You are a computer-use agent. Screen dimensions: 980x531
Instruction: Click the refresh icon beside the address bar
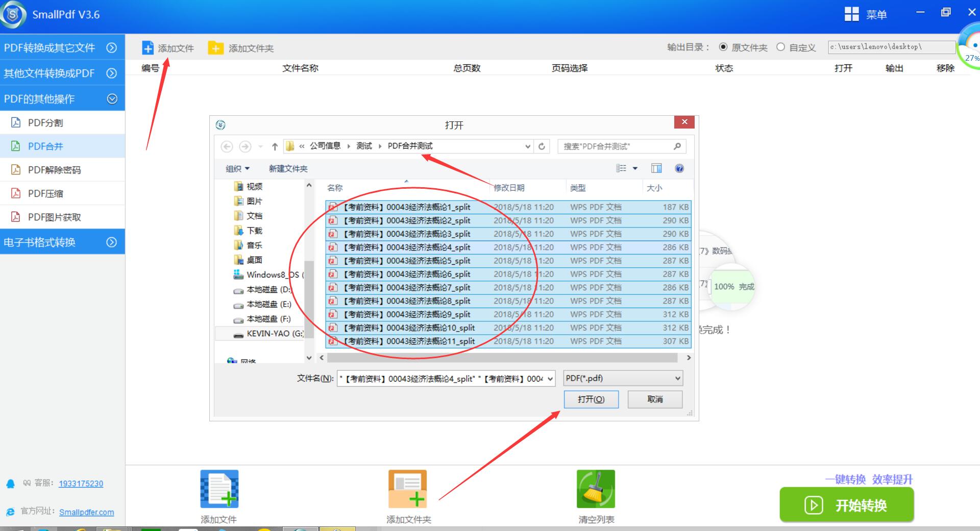pos(542,146)
